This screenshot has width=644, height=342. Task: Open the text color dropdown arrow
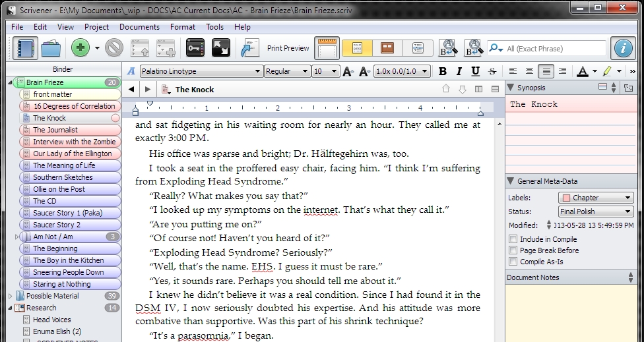(595, 71)
